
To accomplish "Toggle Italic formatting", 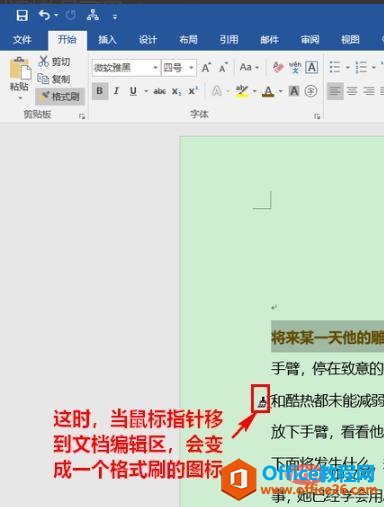I will [x=116, y=91].
